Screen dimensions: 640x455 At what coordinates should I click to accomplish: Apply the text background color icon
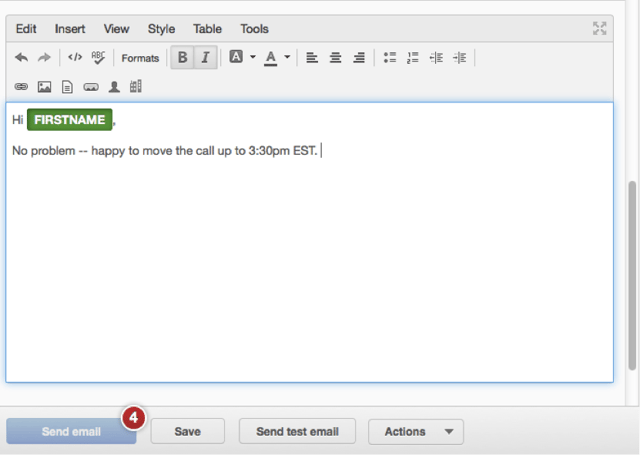coord(236,57)
